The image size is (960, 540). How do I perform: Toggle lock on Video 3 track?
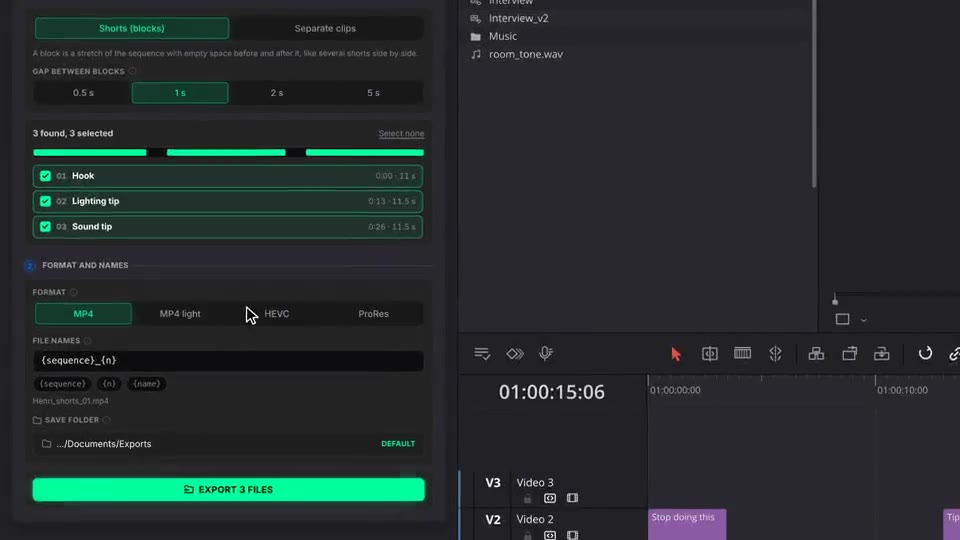(x=527, y=498)
